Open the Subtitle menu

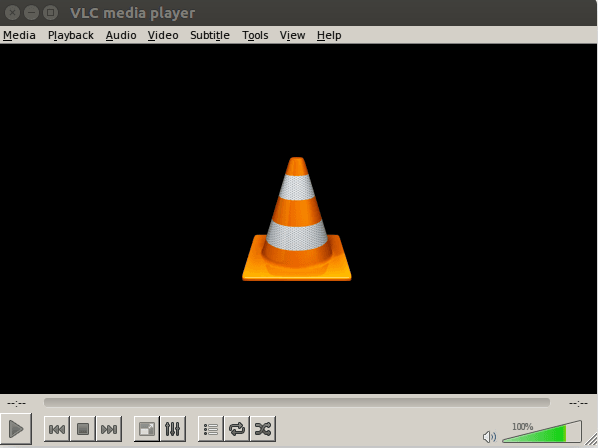point(210,35)
